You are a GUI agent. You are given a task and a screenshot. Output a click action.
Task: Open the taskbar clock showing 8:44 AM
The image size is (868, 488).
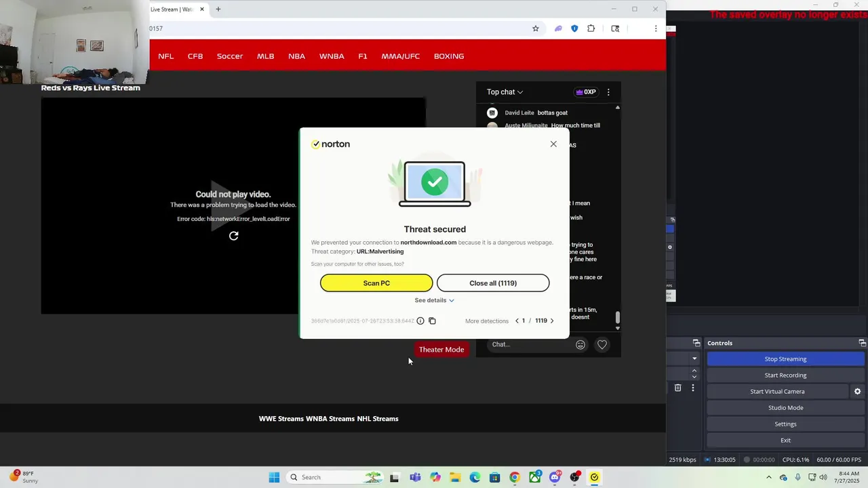(849, 477)
